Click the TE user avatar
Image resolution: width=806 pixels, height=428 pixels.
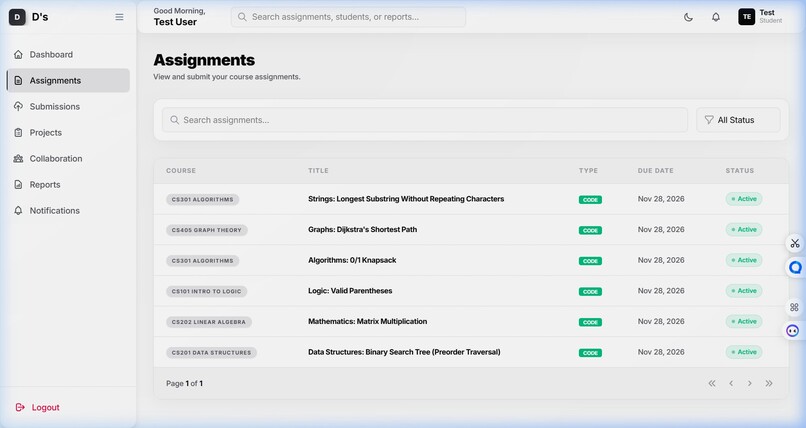point(746,17)
